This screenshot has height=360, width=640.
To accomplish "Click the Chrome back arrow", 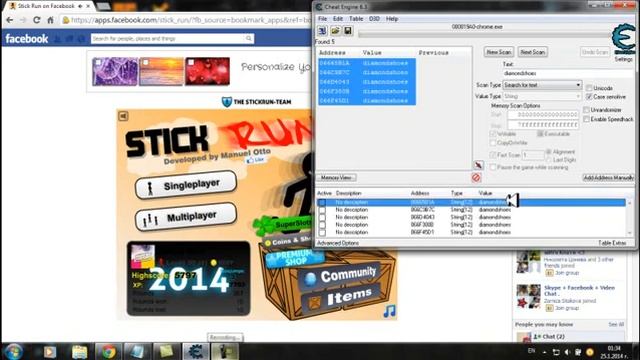I will [x=10, y=20].
